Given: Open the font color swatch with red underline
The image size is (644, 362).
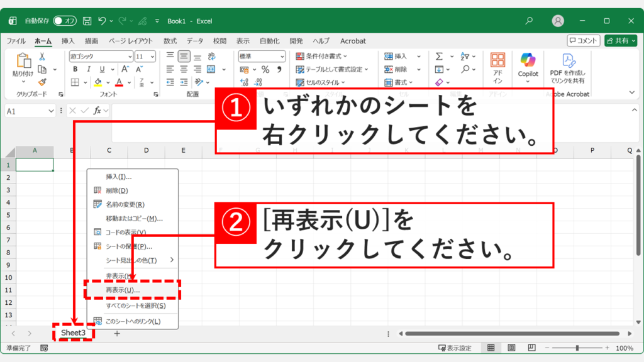Looking at the screenshot, I should (x=119, y=82).
